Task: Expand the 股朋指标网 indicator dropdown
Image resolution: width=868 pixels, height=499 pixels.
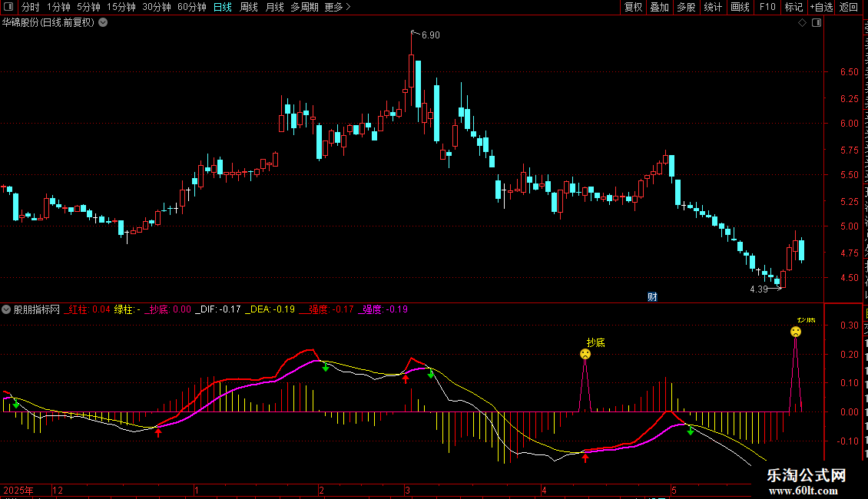Action: pyautogui.click(x=6, y=309)
